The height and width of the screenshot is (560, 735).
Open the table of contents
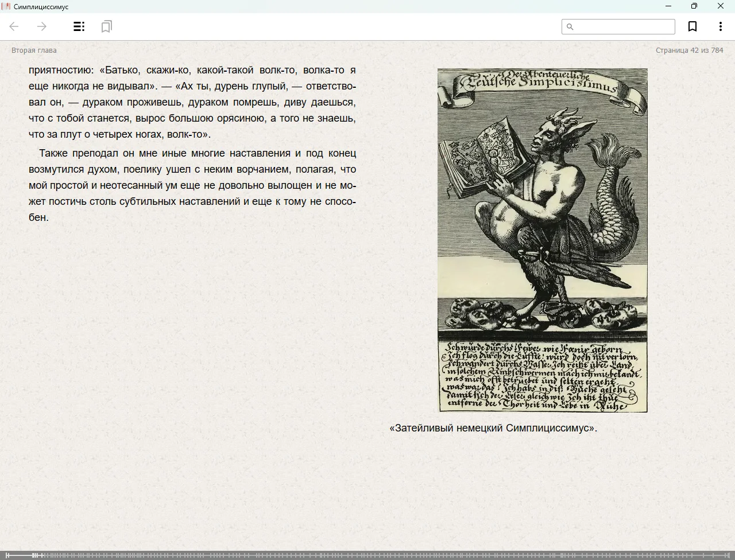[79, 26]
